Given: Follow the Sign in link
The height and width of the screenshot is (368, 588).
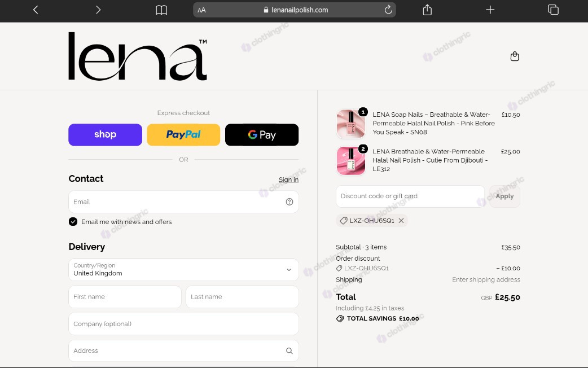Looking at the screenshot, I should tap(288, 179).
